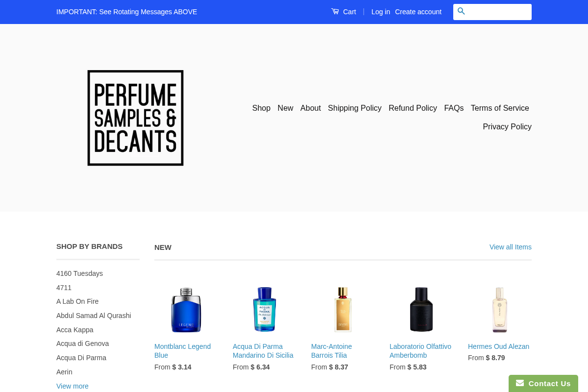
Task: Click the search magnifier icon
Action: pyautogui.click(x=461, y=11)
